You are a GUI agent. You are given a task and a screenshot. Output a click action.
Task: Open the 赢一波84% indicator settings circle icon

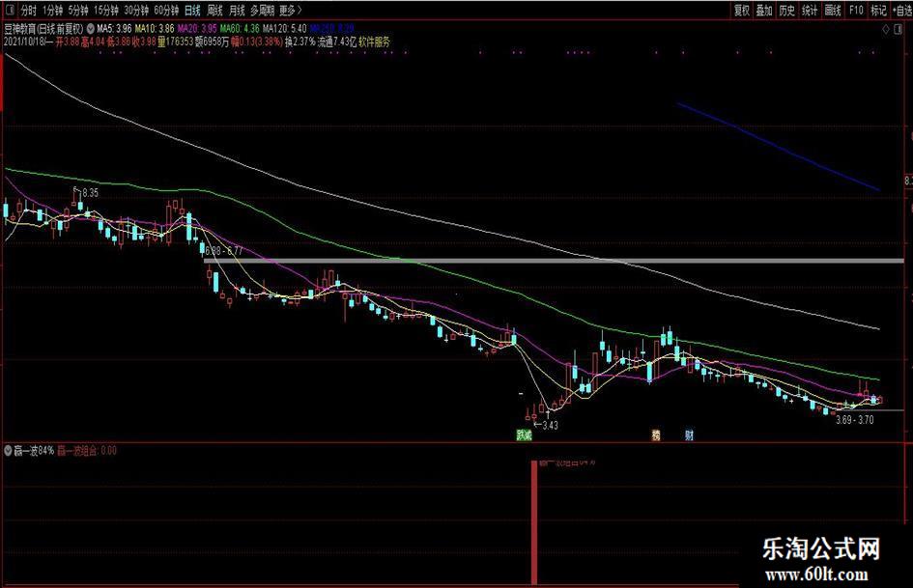[x=8, y=451]
